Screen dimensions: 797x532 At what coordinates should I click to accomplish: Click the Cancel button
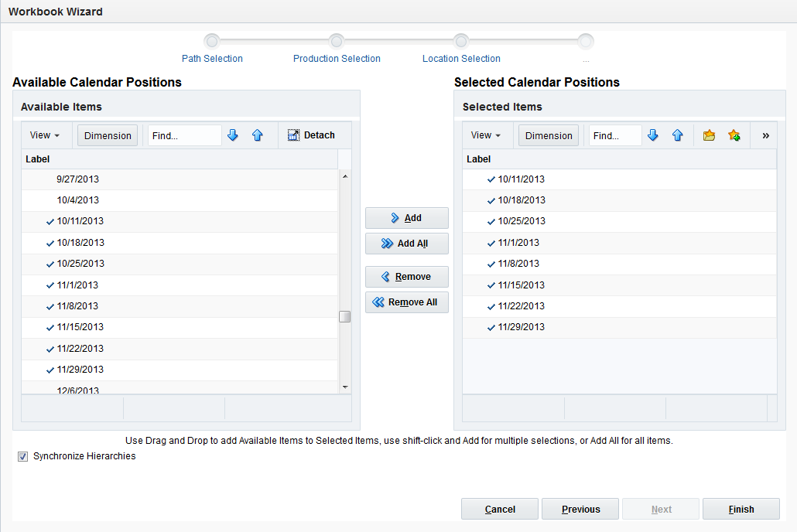tap(500, 509)
